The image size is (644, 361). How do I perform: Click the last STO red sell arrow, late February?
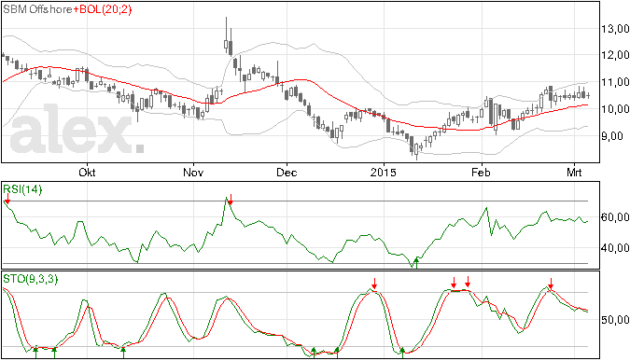point(551,284)
